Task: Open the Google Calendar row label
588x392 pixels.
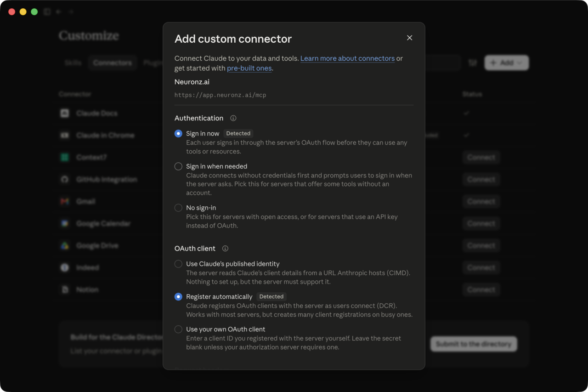Action: point(103,223)
